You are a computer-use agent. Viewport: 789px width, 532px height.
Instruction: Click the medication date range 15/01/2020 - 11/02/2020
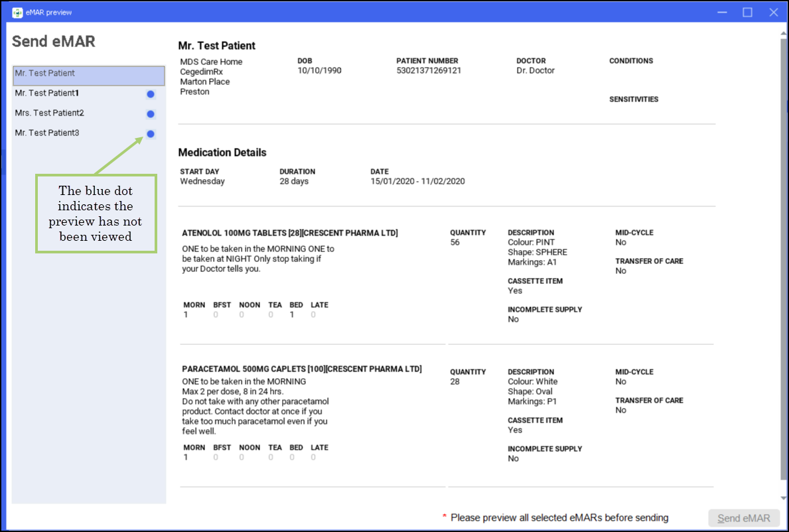[417, 181]
